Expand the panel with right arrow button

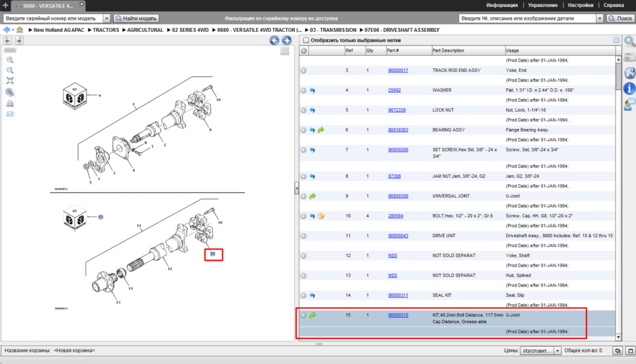19,40
